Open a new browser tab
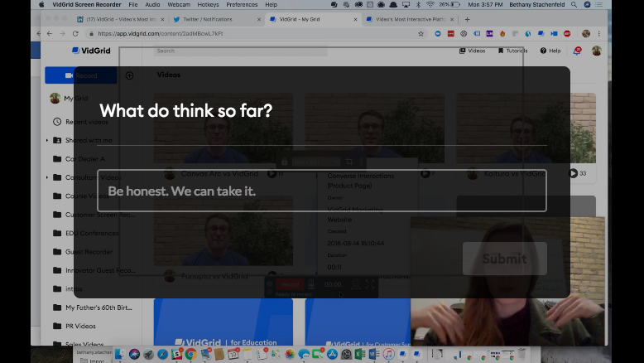Image resolution: width=644 pixels, height=363 pixels. pos(467,19)
